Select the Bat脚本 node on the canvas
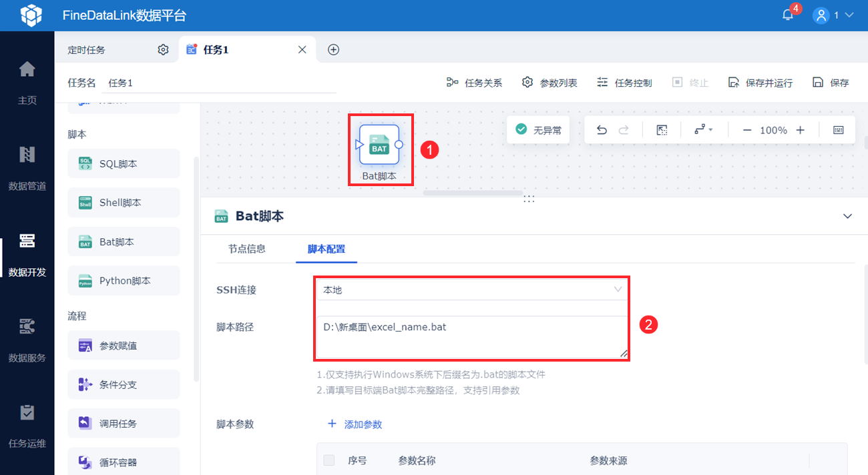The image size is (868, 475). (x=379, y=145)
